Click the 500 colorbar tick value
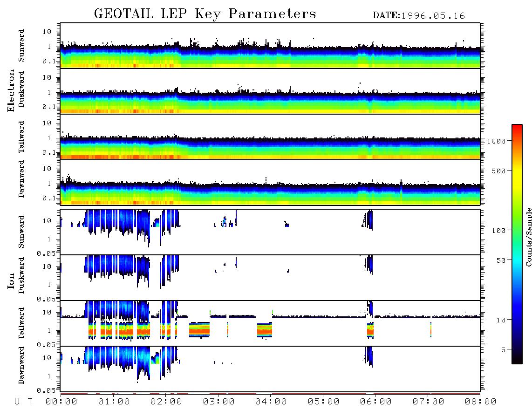Image resolution: width=532 pixels, height=410 pixels. [498, 171]
